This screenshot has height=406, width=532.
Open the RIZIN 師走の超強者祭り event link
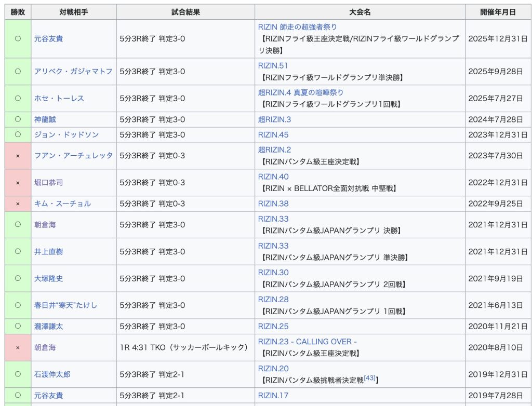[x=301, y=26]
